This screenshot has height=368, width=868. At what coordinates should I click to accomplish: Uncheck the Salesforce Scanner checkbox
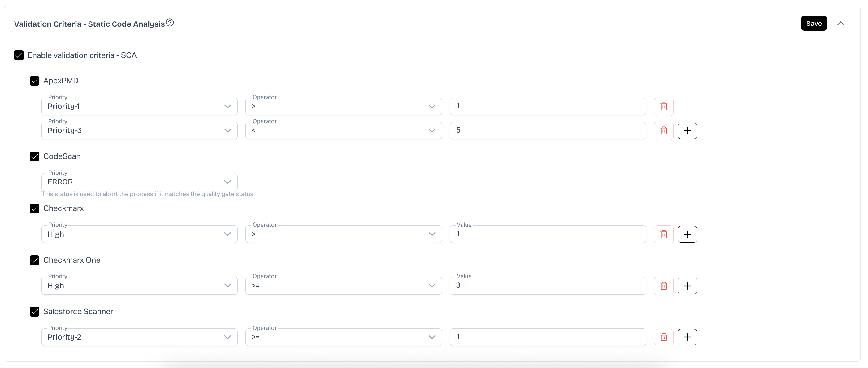(x=34, y=312)
